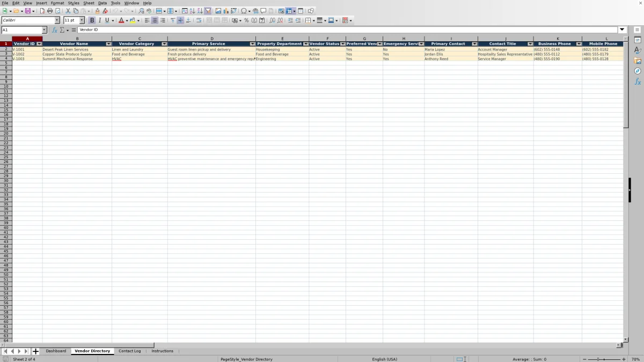
Task: Open Vendor Name column filter dropdown
Action: 109,44
